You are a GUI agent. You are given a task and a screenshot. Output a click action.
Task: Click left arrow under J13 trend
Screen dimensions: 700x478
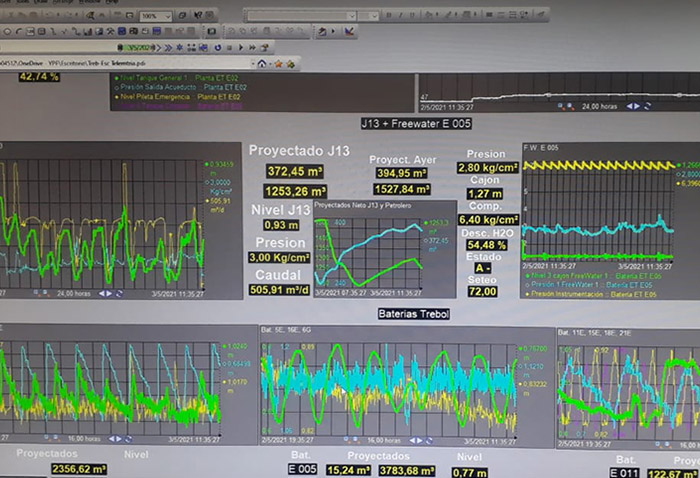(102, 293)
